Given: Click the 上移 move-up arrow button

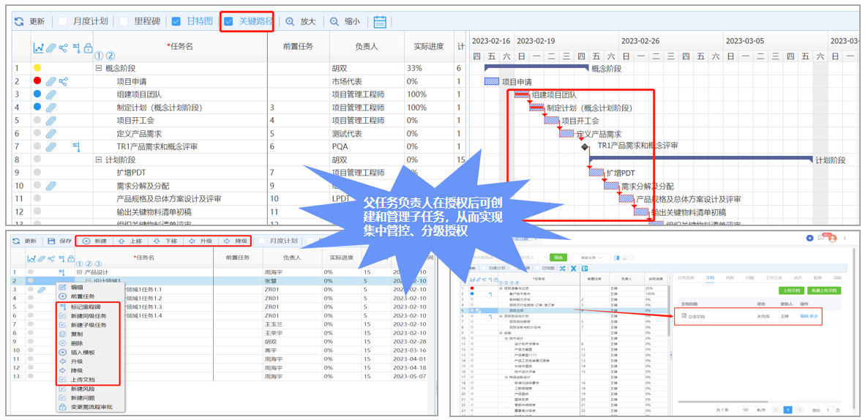Looking at the screenshot, I should (122, 240).
